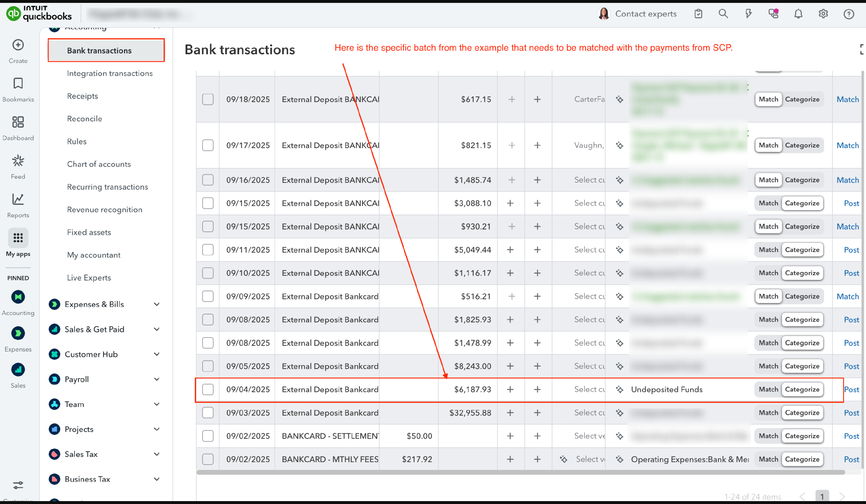866x504 pixels.
Task: Click the Reports chart icon
Action: point(18,199)
